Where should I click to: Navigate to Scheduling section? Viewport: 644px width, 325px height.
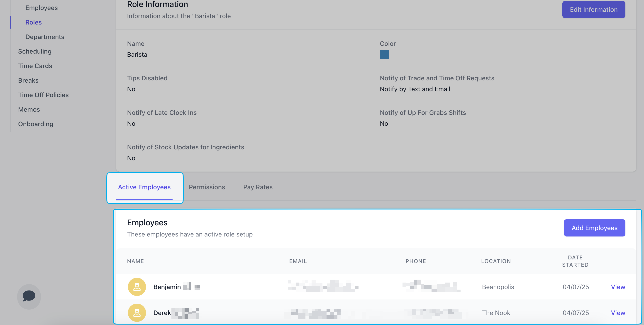35,51
